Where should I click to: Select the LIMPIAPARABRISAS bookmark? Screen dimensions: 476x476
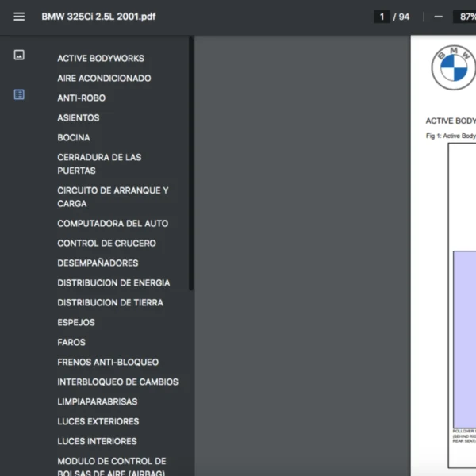click(x=97, y=402)
